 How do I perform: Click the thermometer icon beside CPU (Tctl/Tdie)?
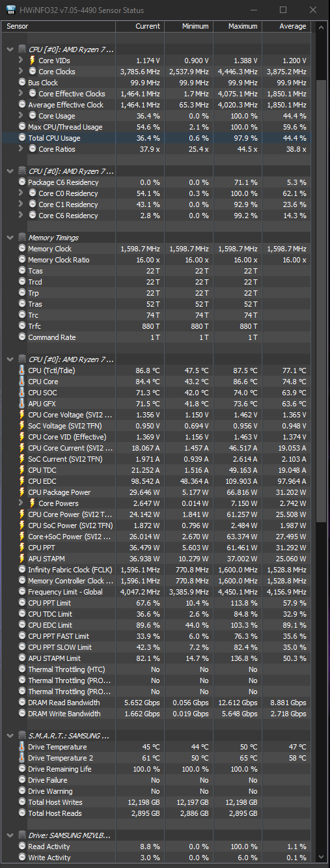point(22,371)
